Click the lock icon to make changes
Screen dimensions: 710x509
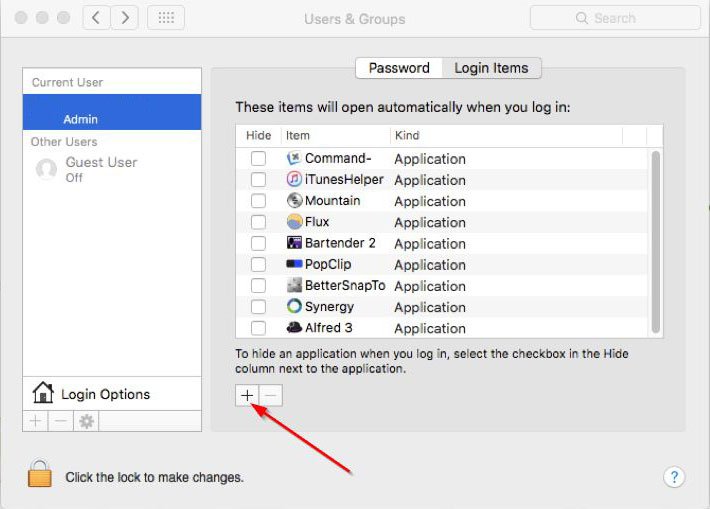click(x=39, y=474)
